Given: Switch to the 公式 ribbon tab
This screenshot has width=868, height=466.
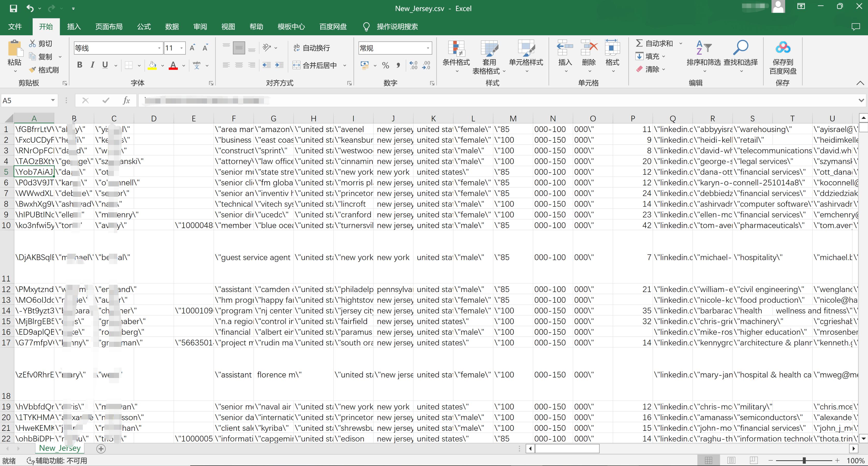Looking at the screenshot, I should (x=144, y=27).
